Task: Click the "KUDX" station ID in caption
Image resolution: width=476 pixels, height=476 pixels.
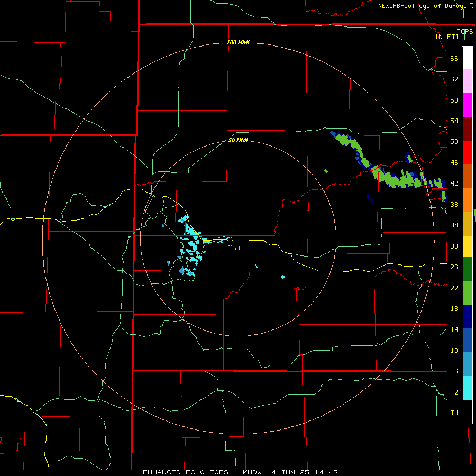Action: pos(253,472)
